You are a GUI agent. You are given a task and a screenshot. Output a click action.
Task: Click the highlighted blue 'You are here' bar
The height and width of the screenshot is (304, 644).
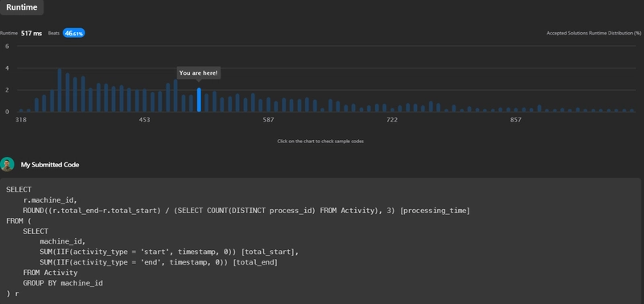(199, 100)
